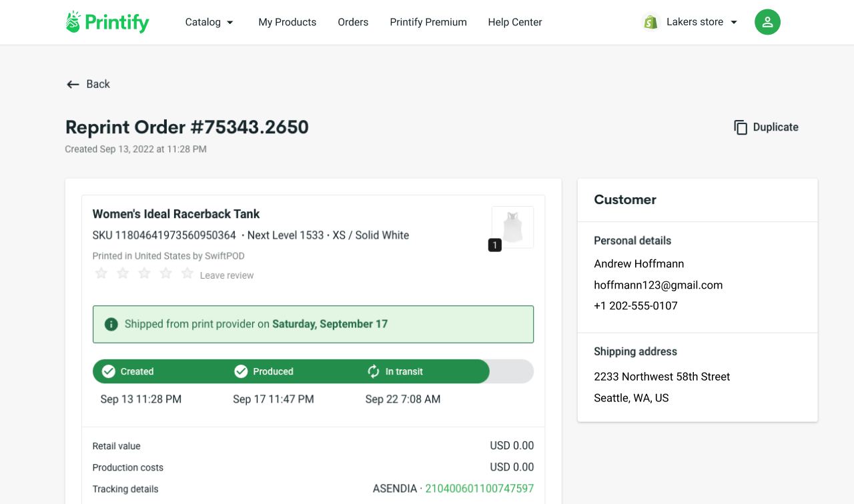Screen dimensions: 854x504
Task: Rate product two stars
Action: (123, 273)
